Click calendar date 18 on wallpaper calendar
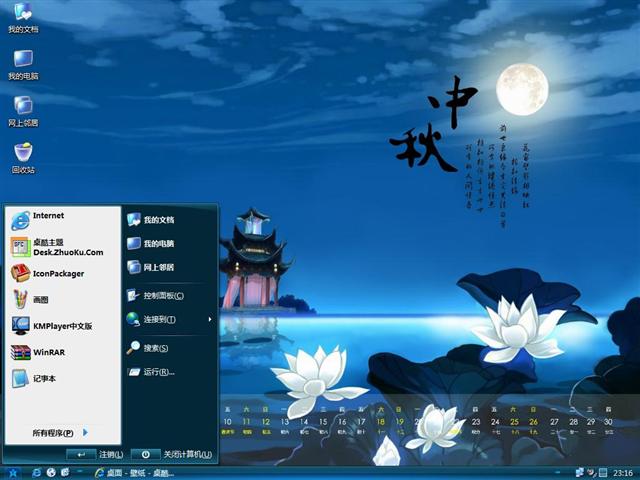The width and height of the screenshot is (640, 480). click(380, 422)
